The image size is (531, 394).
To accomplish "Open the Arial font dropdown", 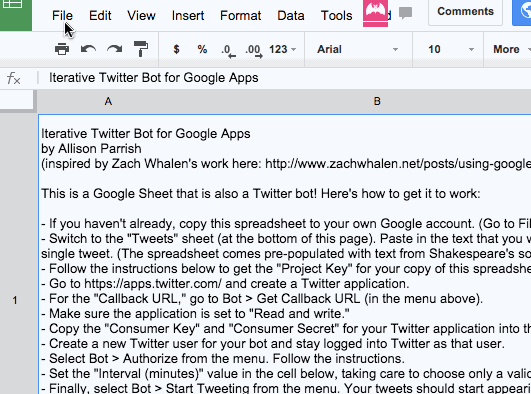I will tap(358, 49).
